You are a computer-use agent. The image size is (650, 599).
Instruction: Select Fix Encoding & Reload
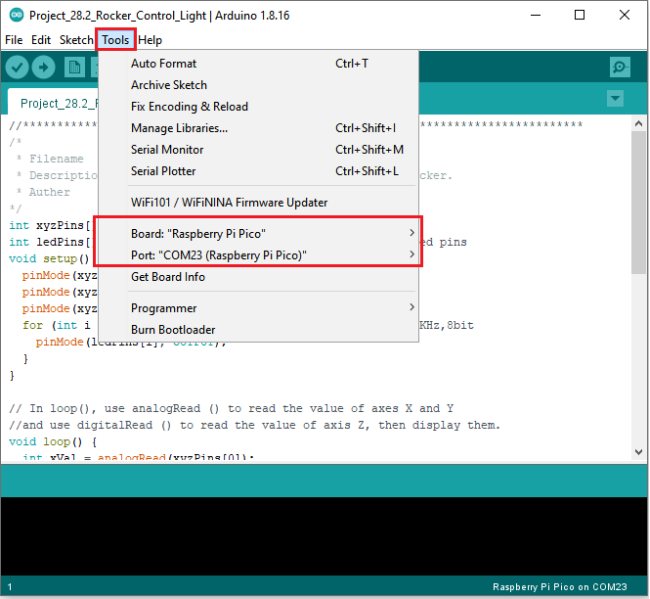tap(258, 107)
